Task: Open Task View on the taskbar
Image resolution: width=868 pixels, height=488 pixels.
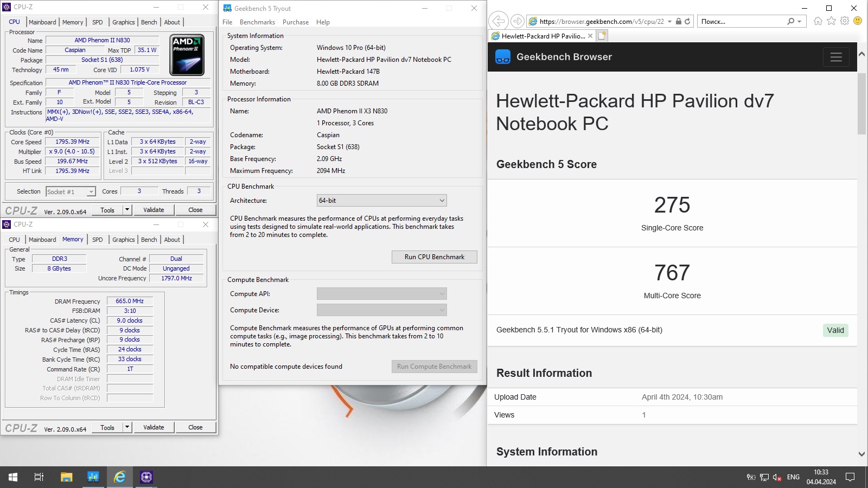Action: [x=39, y=477]
